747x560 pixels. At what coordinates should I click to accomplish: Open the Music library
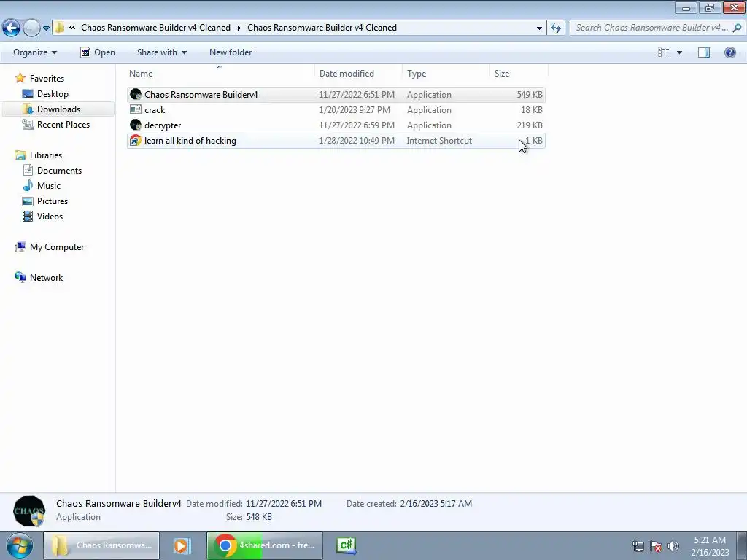tap(49, 186)
